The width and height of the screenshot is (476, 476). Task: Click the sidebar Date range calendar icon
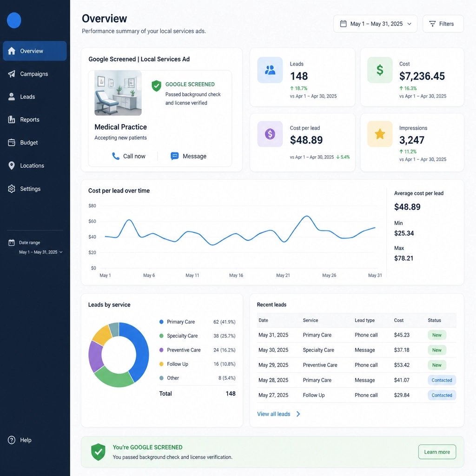tap(12, 242)
